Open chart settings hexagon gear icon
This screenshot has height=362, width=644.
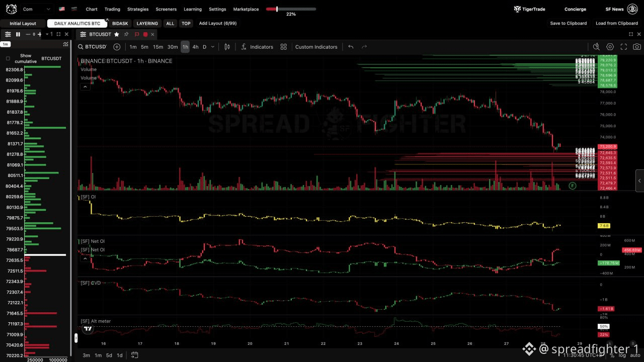(x=610, y=47)
